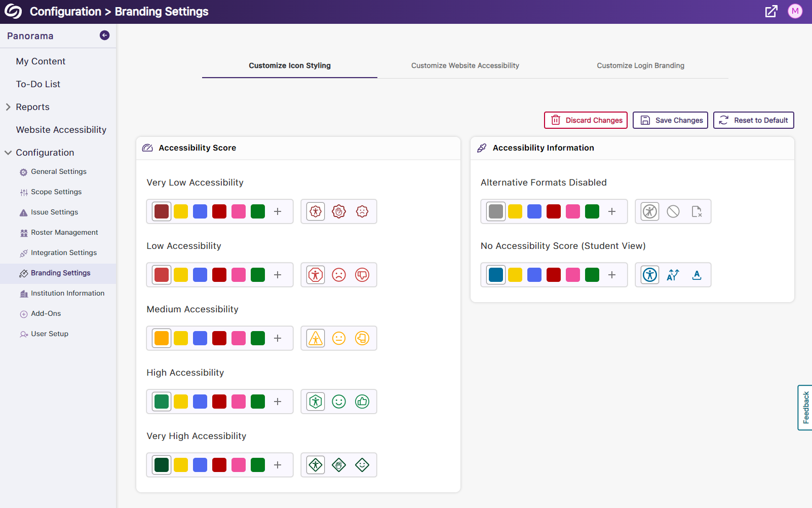Image resolution: width=812 pixels, height=508 pixels.
Task: Add custom color for Very Low Accessibility
Action: pyautogui.click(x=278, y=211)
